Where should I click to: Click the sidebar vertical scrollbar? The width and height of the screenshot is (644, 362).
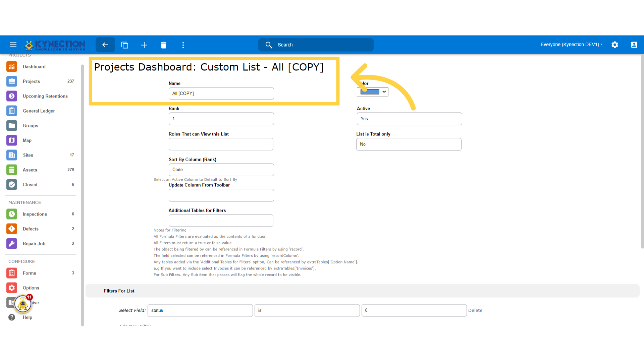83,195
